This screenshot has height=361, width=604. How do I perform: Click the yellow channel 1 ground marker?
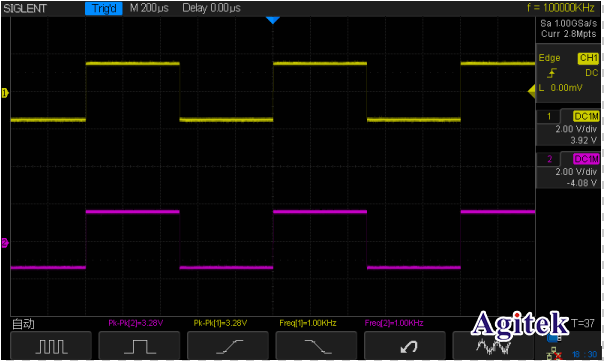pyautogui.click(x=5, y=93)
